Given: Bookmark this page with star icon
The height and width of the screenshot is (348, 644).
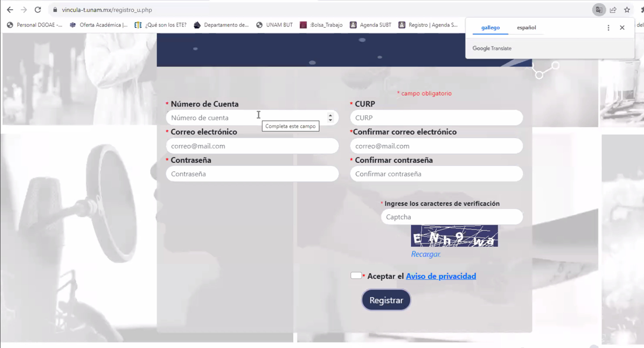Looking at the screenshot, I should (627, 10).
